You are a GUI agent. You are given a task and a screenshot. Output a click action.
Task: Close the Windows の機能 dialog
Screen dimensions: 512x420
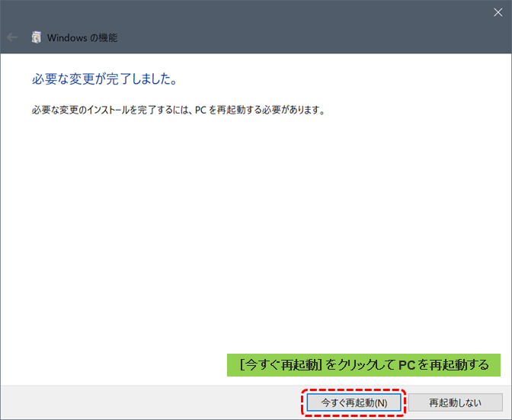tap(498, 12)
